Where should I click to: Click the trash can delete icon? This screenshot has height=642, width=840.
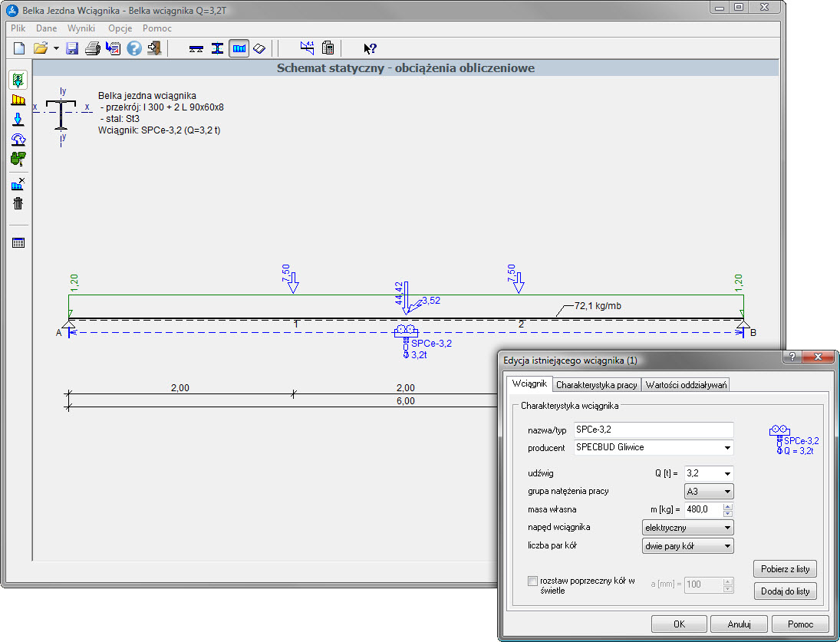18,203
